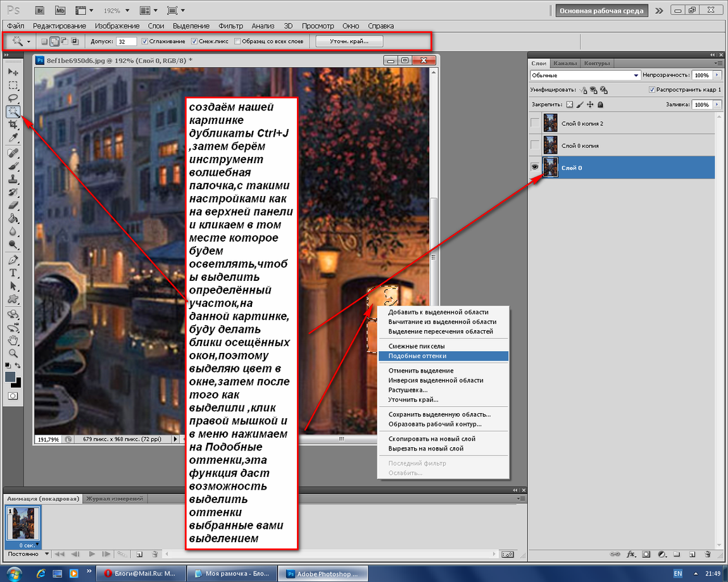This screenshot has height=582, width=728.
Task: Open the Фильтр menu
Action: 231,26
